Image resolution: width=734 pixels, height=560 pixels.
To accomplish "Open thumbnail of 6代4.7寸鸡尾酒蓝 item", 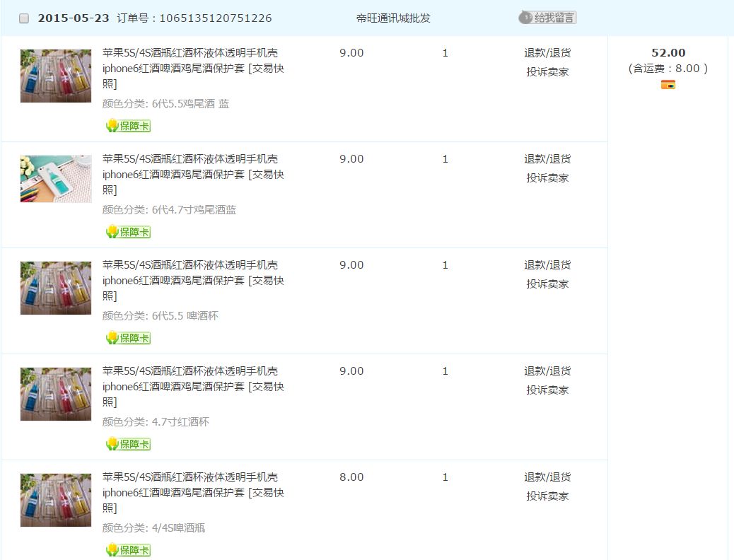I will (x=56, y=179).
